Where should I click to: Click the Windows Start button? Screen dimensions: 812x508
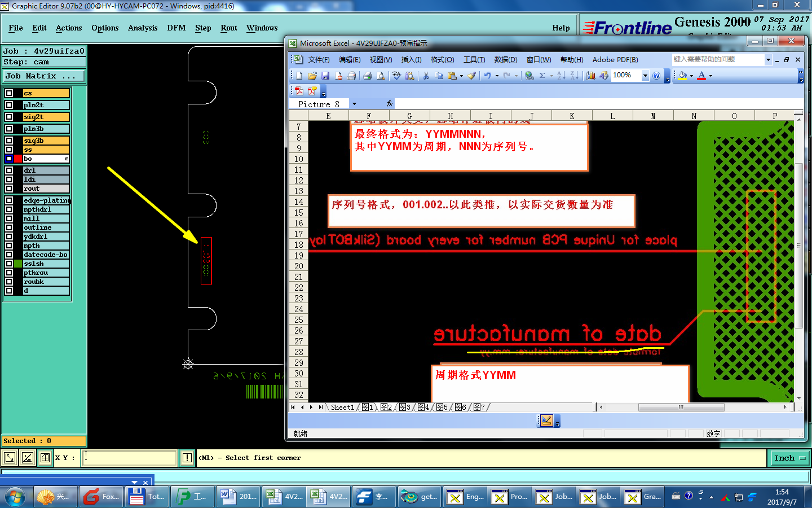[15, 497]
